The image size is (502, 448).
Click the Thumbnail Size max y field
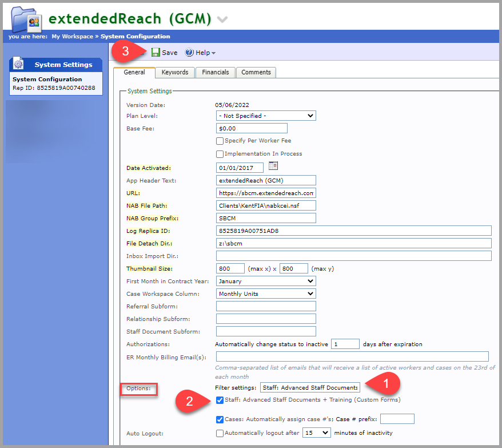pyautogui.click(x=293, y=268)
